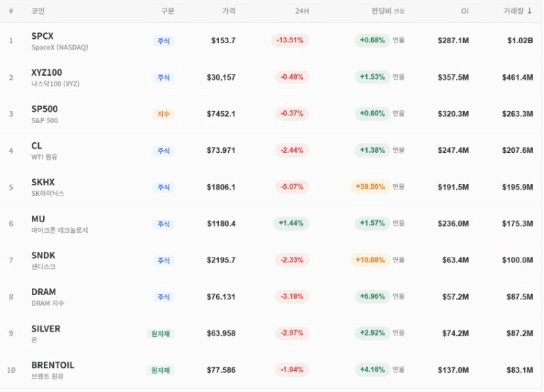This screenshot has height=392, width=544.
Task: Open the SILVER coin row
Action: point(271,333)
